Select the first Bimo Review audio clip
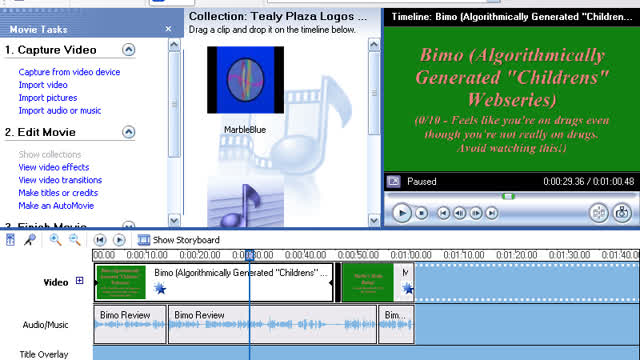Viewport: 640px width, 360px height. point(130,324)
